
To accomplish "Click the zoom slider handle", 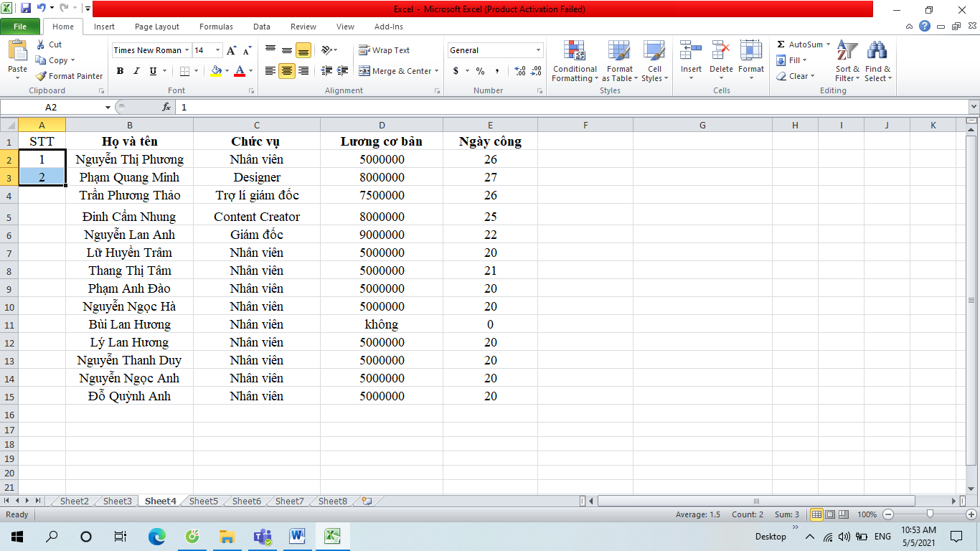I will pyautogui.click(x=930, y=514).
